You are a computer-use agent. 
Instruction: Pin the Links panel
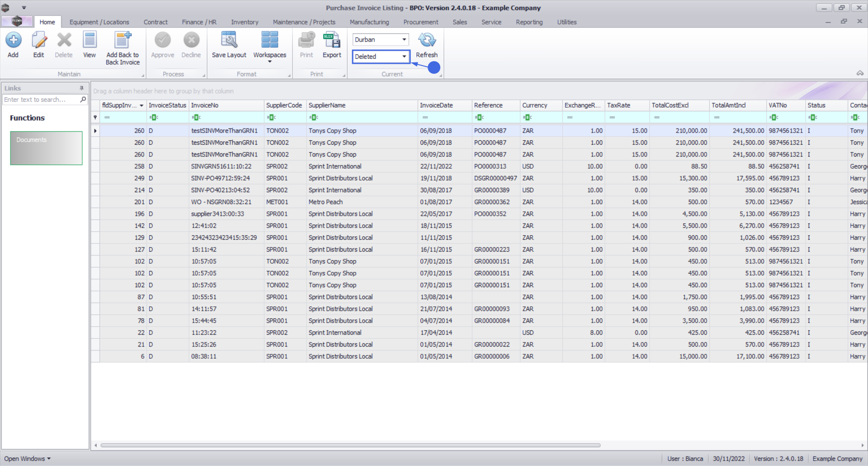point(82,88)
